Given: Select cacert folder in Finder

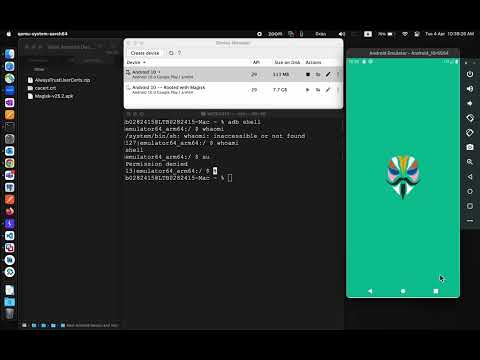Looking at the screenshot, I should 42,88.
